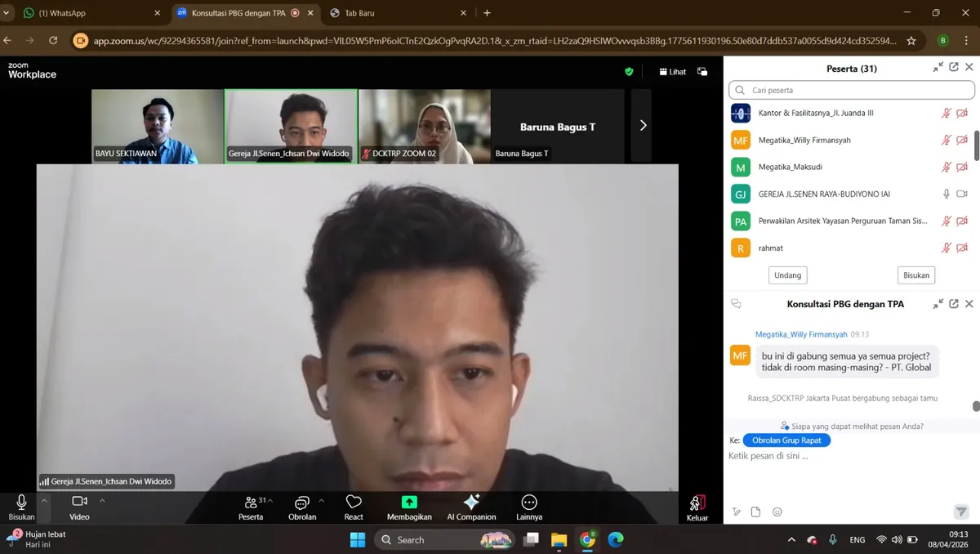Viewport: 980px width, 554px height.
Task: Expand chat options arrow beside Obrolan
Action: pos(321,500)
